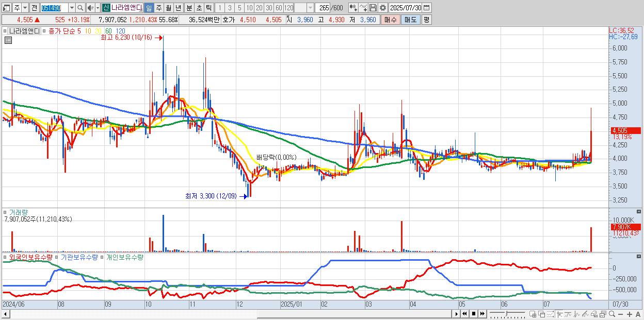The image size is (644, 320).
Task: Click the stock code input 051490
Action: click(54, 8)
